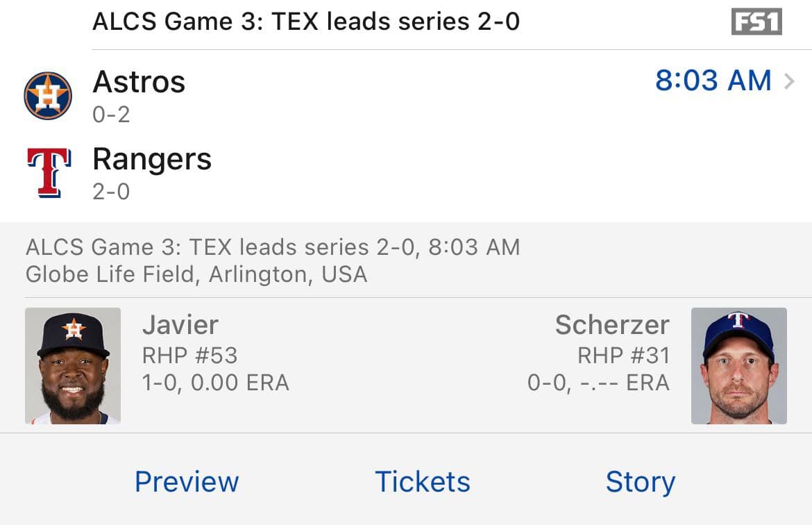The image size is (812, 525).
Task: Switch to the Story tab
Action: click(x=641, y=481)
